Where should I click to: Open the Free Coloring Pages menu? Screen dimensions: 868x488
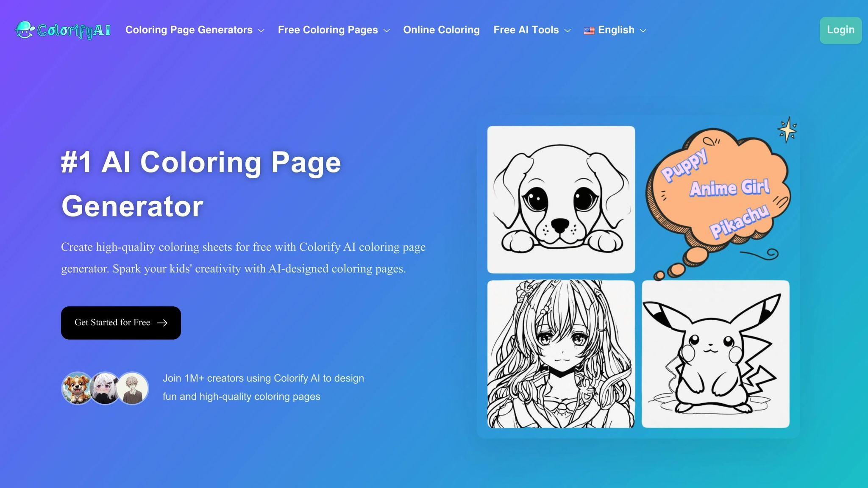pos(334,30)
